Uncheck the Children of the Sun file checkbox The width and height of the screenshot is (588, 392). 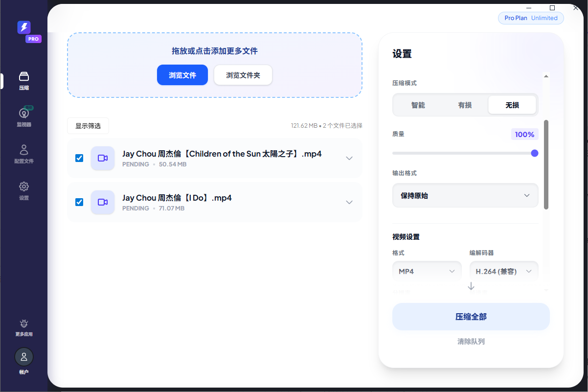pos(79,158)
